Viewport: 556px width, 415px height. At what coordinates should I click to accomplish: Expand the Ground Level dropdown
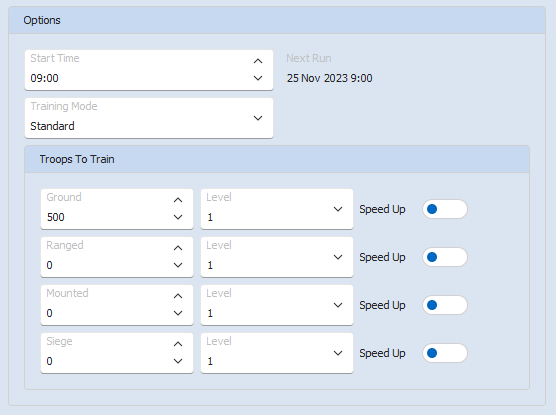pyautogui.click(x=277, y=209)
